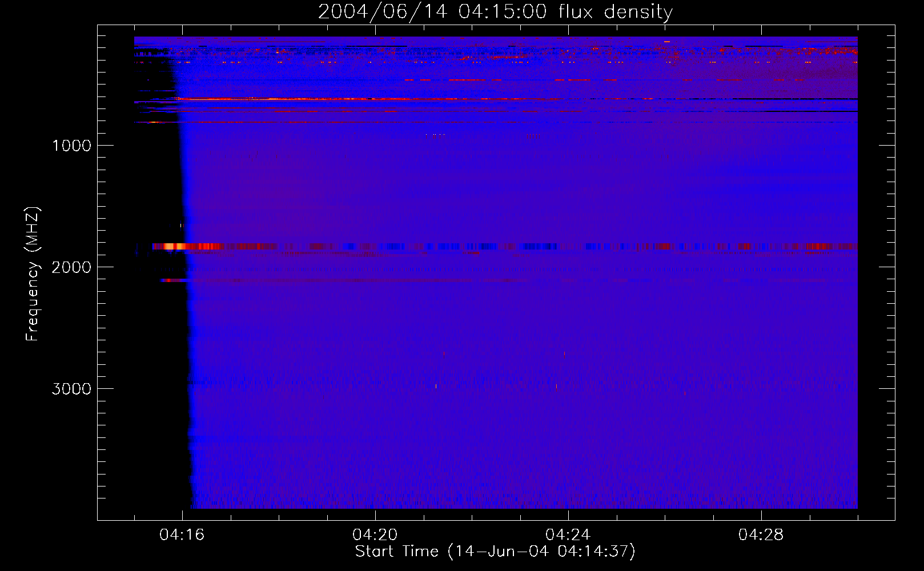Viewport: 924px width, 571px height.
Task: Click the 1000 frequency tick label
Action: pyautogui.click(x=71, y=146)
